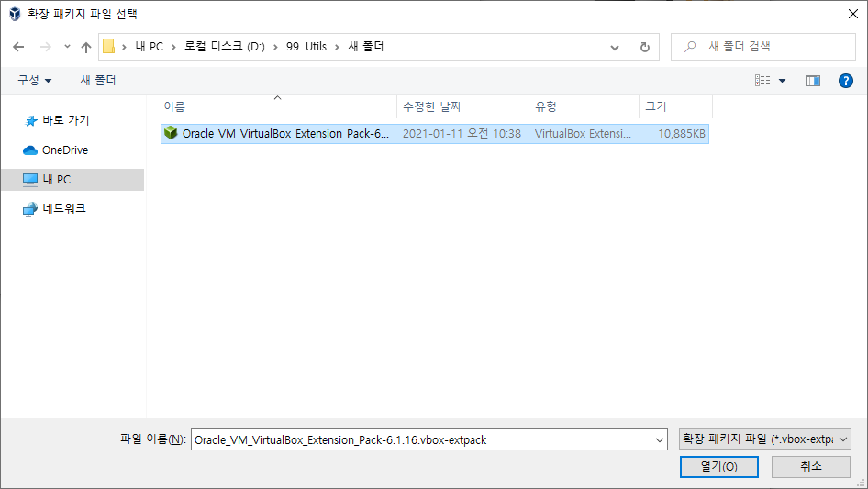
Task: Expand chevron after '99. Utils' breadcrumb
Action: [x=337, y=47]
